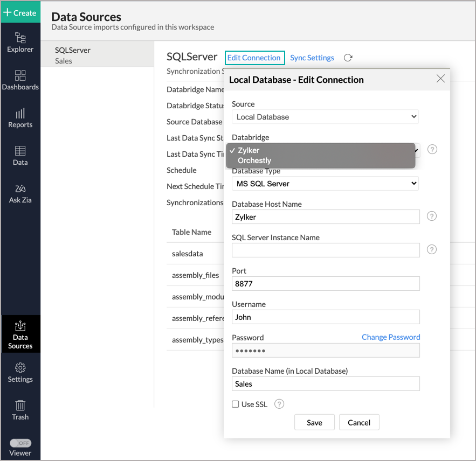Go to Dashboards in sidebar
Screen dimensions: 476x461
tap(20, 80)
